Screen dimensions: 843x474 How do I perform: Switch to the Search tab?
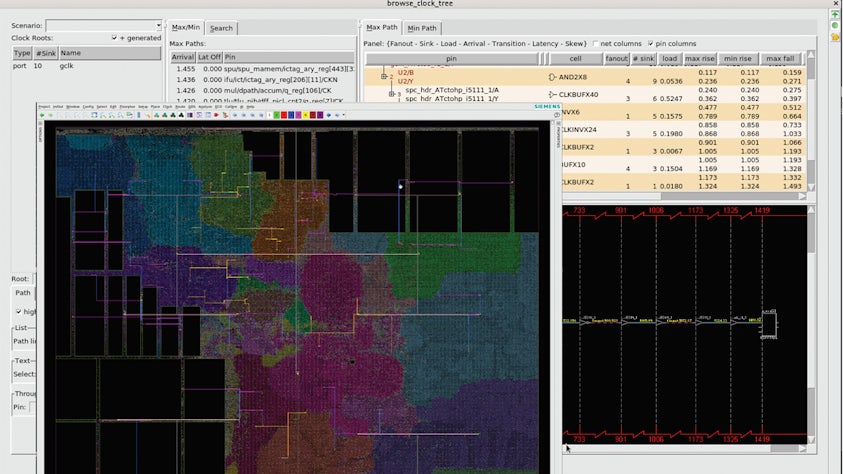[x=221, y=28]
